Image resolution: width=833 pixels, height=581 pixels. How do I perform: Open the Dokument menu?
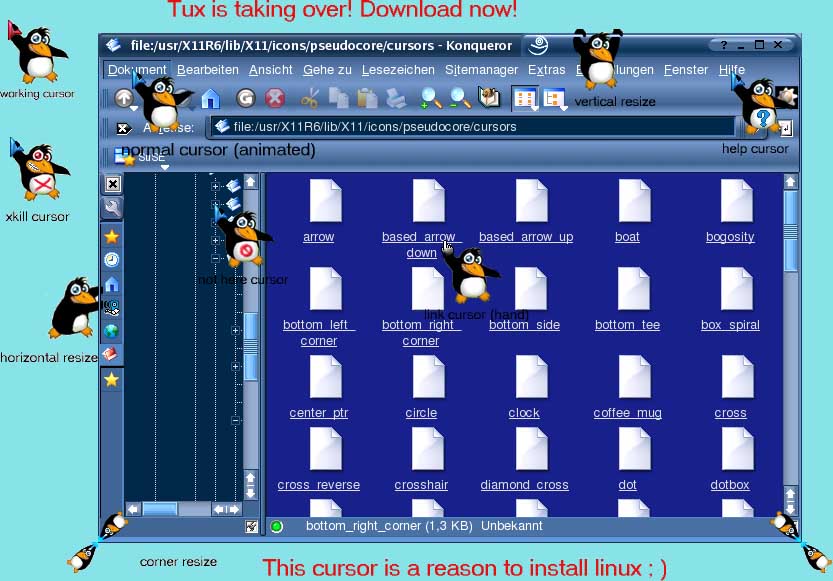point(137,70)
